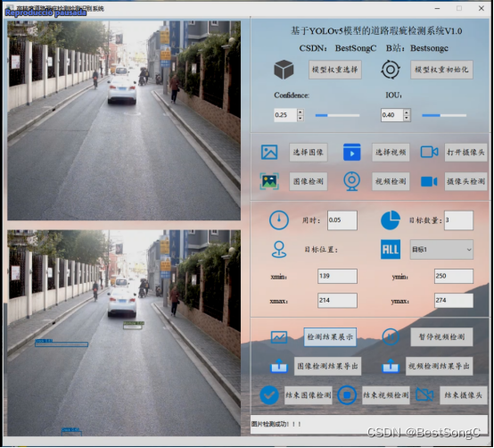Click the 摄像头检测 button

click(465, 181)
